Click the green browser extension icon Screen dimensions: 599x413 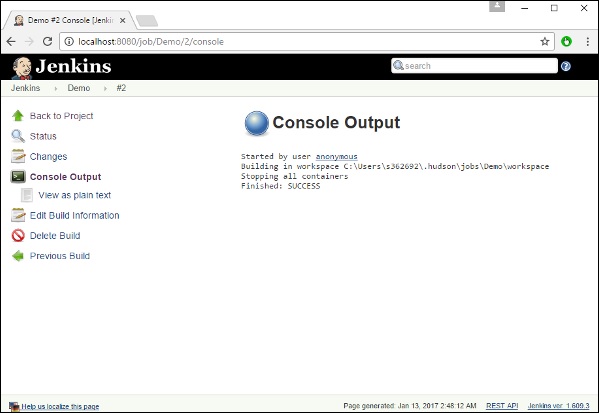click(566, 41)
